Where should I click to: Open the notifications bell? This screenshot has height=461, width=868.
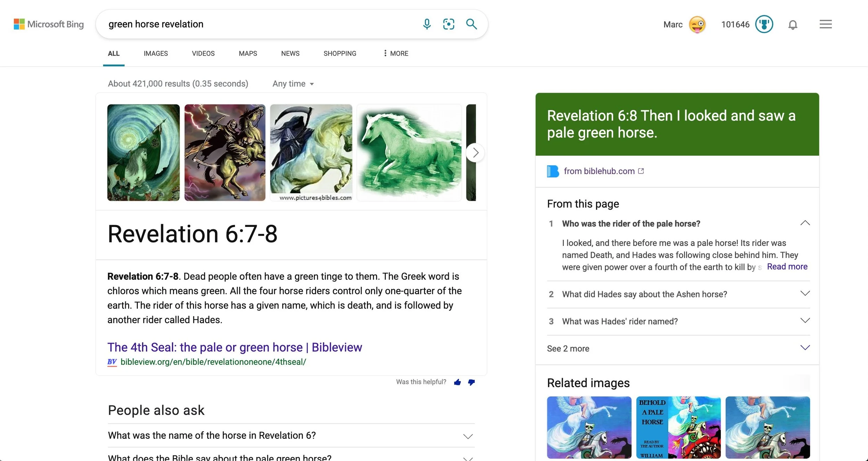click(x=793, y=25)
